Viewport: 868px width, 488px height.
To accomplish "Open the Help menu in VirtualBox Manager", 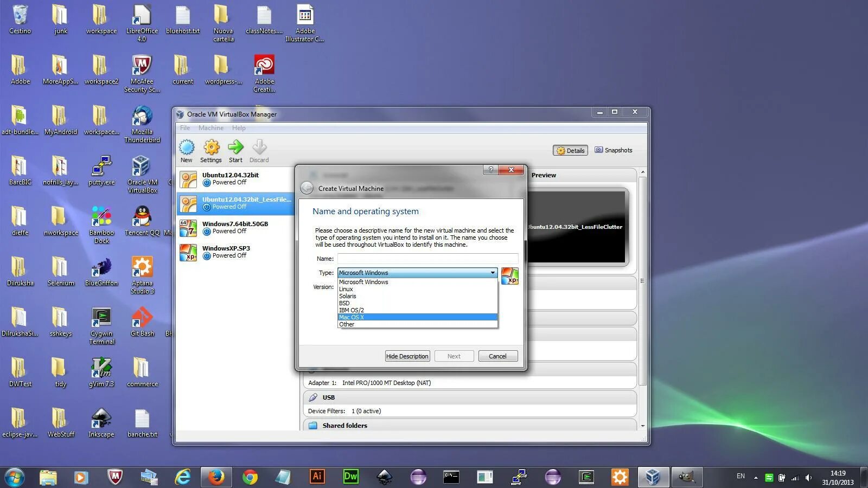I will tap(239, 128).
